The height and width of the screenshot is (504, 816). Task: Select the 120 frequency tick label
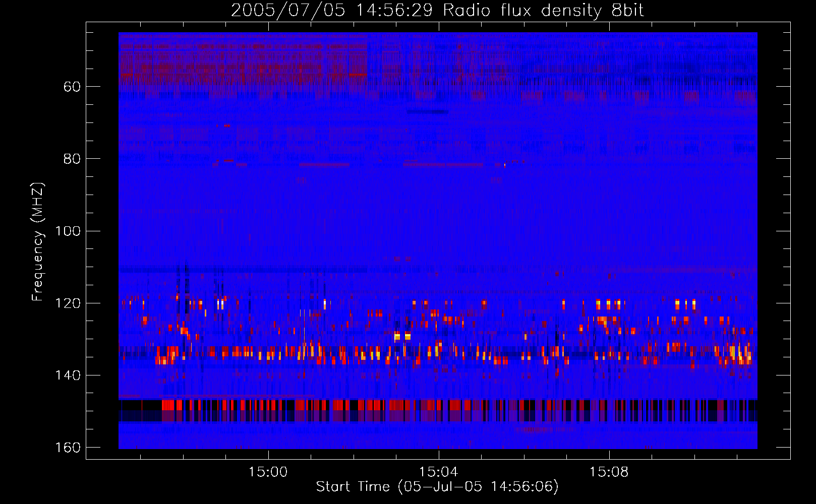point(68,303)
